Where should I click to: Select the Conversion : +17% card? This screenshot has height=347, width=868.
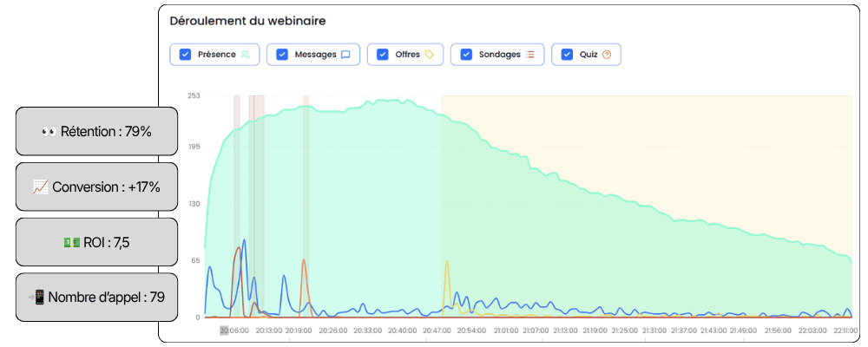[97, 187]
